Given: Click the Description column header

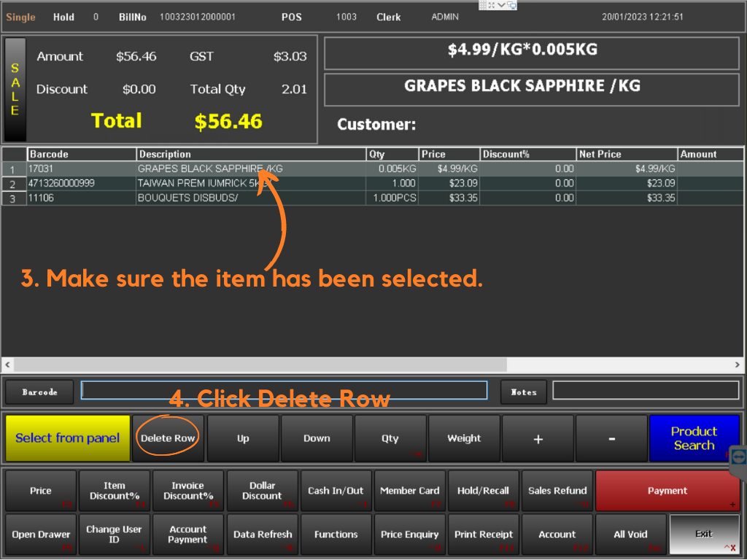Looking at the screenshot, I should click(251, 154).
